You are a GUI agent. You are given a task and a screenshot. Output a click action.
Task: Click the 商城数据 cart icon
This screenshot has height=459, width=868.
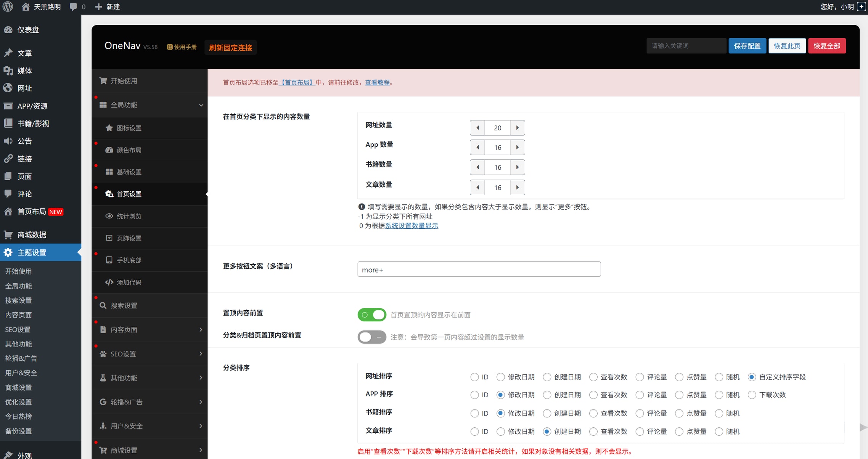(x=8, y=234)
